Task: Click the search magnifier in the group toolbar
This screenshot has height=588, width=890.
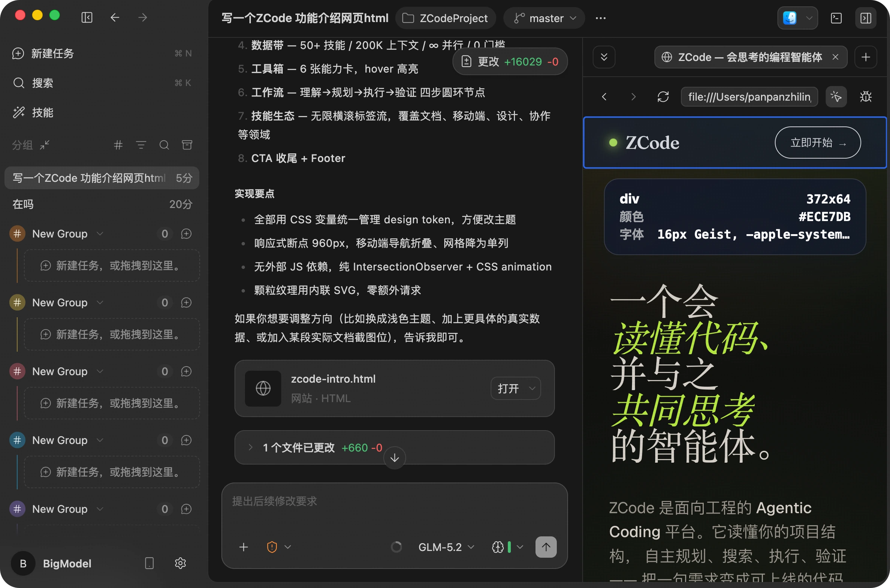Action: 164,145
